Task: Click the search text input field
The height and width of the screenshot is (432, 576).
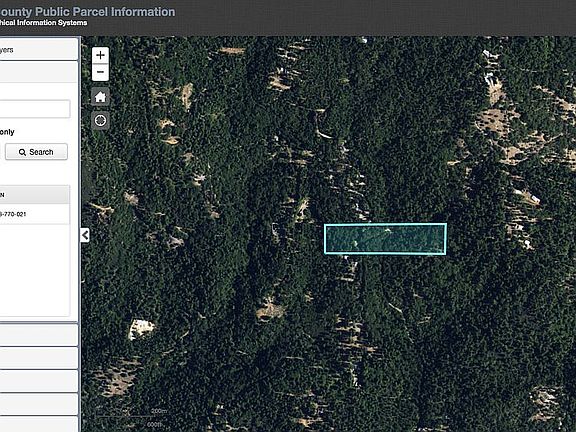Action: click(35, 109)
